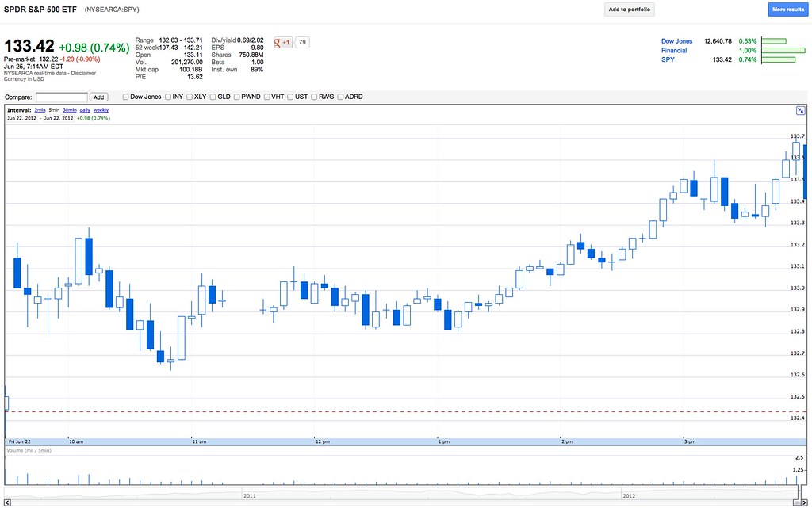Viewport: 812px width, 508px height.
Task: Click the P/E value 13.62
Action: (x=195, y=77)
